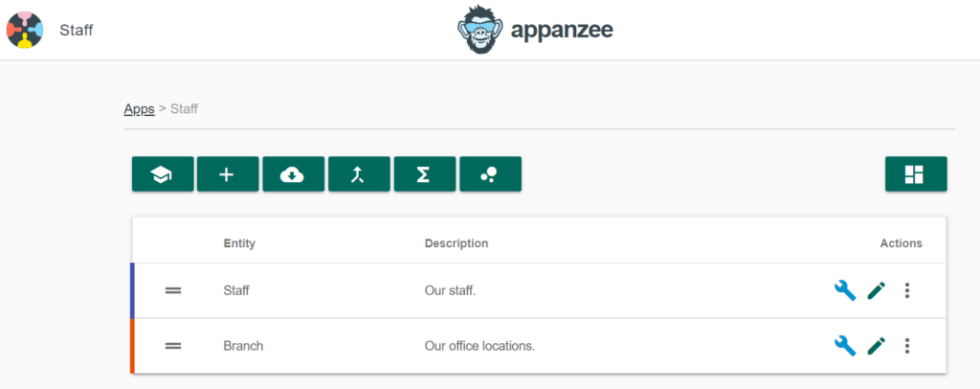Select the Branch entity name cell

pyautogui.click(x=243, y=345)
